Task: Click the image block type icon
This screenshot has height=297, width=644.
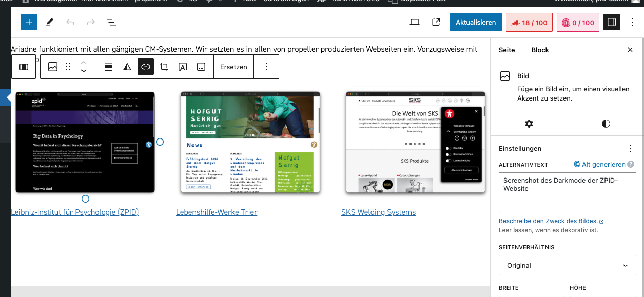Action: click(53, 67)
